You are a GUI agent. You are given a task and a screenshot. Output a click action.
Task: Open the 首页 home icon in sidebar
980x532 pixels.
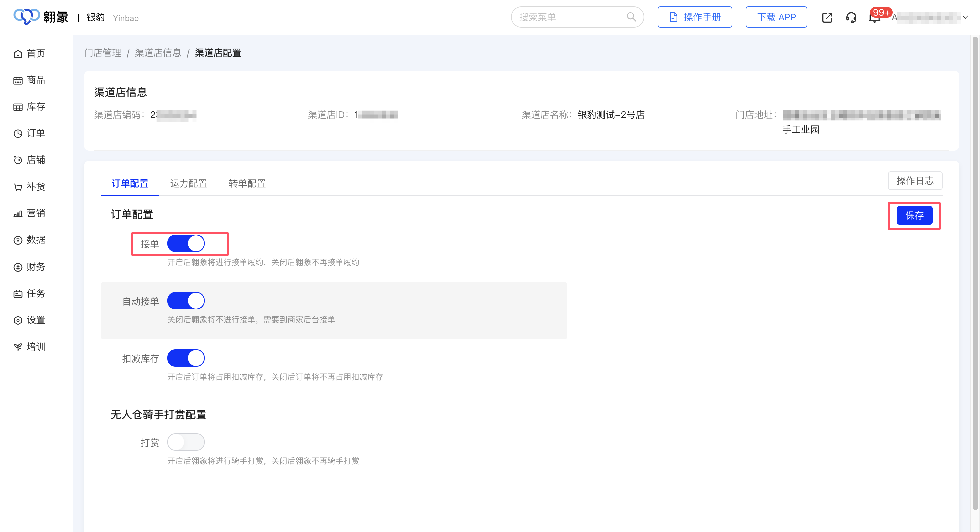pyautogui.click(x=18, y=53)
